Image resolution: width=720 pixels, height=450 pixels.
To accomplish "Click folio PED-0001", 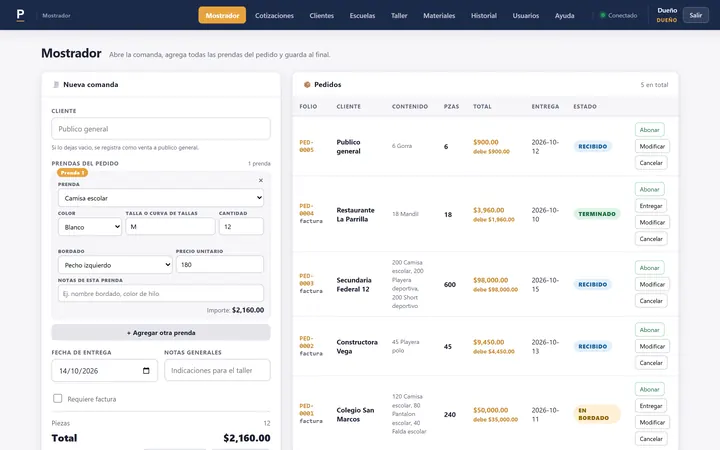I will pos(306,410).
